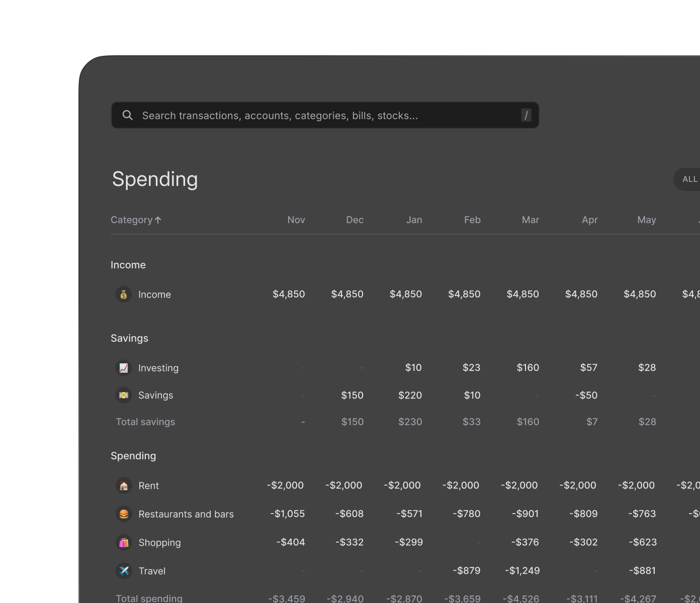Sort by the Category column header

(x=131, y=220)
